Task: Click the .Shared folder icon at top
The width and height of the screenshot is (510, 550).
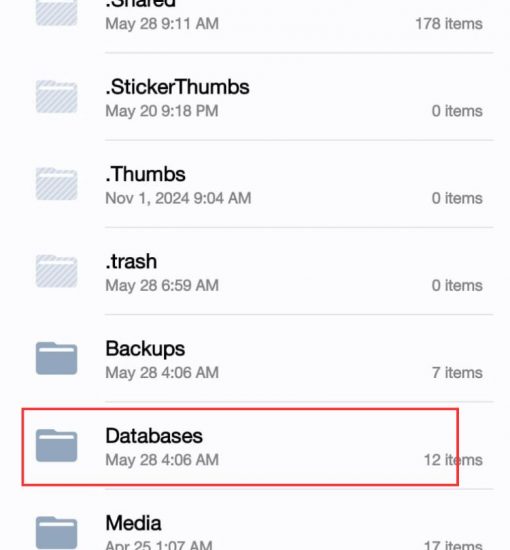Action: pyautogui.click(x=56, y=13)
